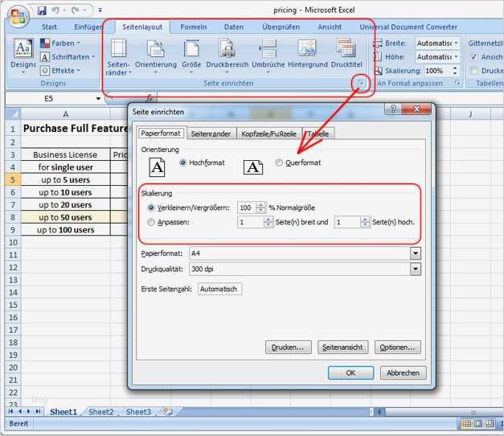Go to first sheet navigation arrow
Image resolution: width=504 pixels, height=436 pixels.
(x=10, y=411)
